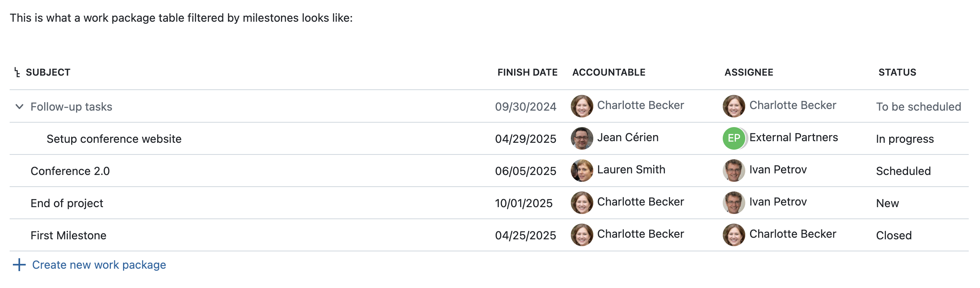This screenshot has height=288, width=980.
Task: Click Lauren Smith's avatar picture
Action: 582,171
